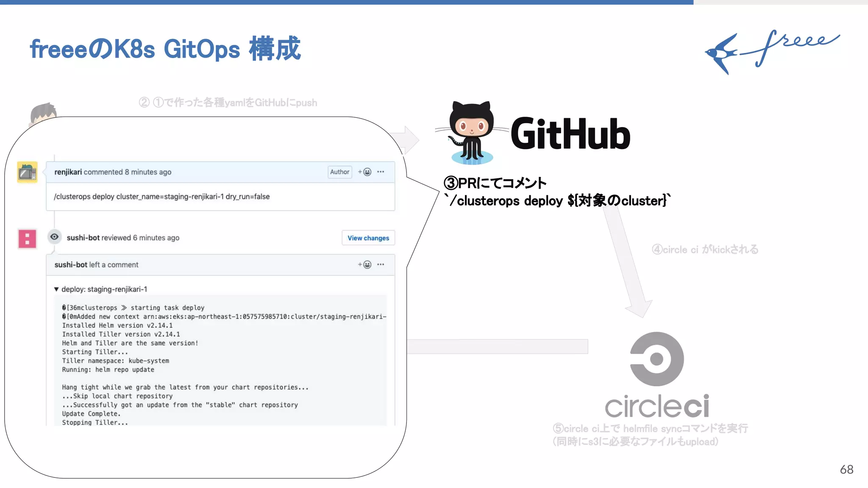Click the '③PRにてコメント' caption
The image size is (868, 488).
click(x=495, y=183)
